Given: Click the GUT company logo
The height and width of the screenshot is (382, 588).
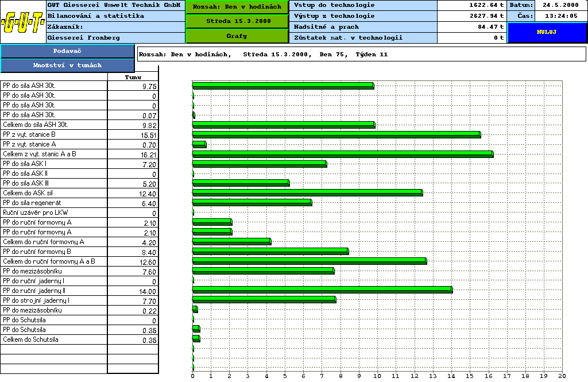Looking at the screenshot, I should [23, 23].
